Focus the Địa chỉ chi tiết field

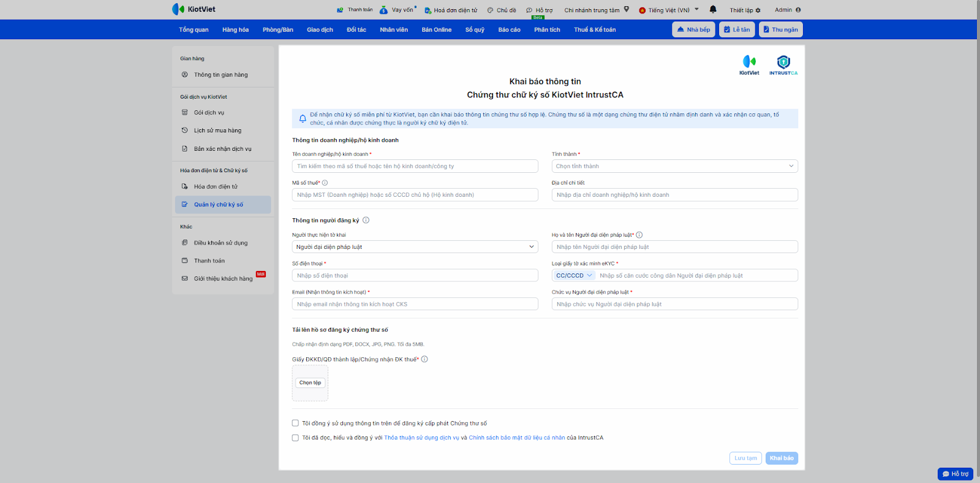(x=675, y=195)
